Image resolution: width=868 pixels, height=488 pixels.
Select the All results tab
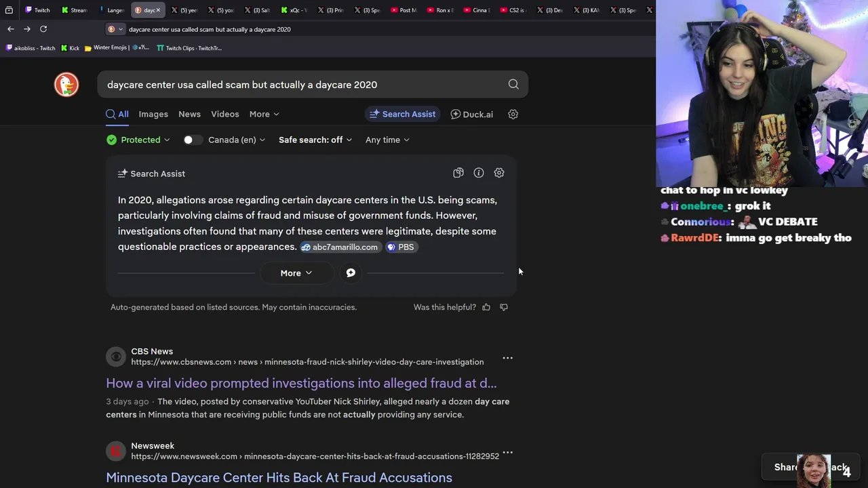pos(117,114)
